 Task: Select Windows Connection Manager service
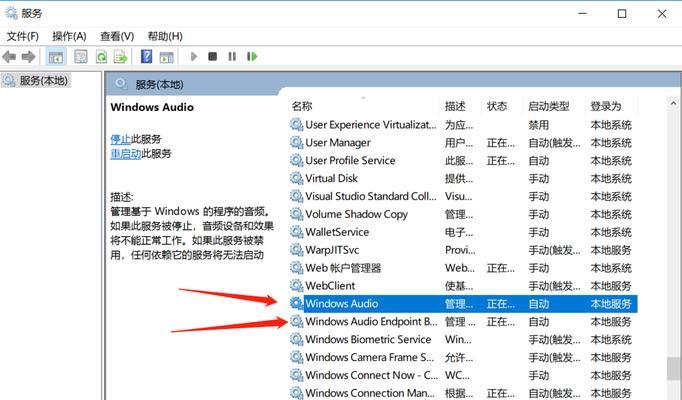tap(463, 393)
